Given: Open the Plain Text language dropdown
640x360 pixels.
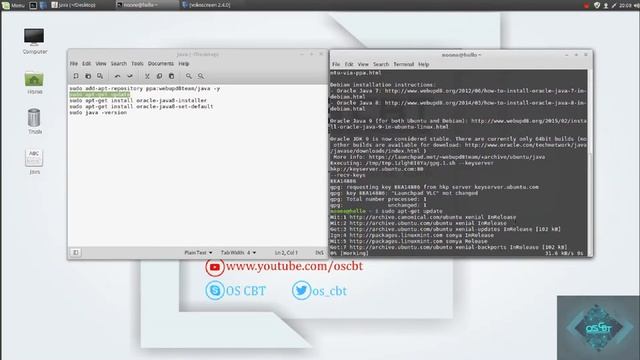Looking at the screenshot, I should coord(198,253).
